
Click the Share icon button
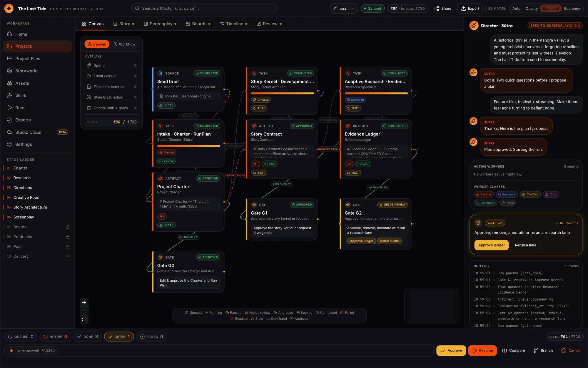[x=443, y=9]
